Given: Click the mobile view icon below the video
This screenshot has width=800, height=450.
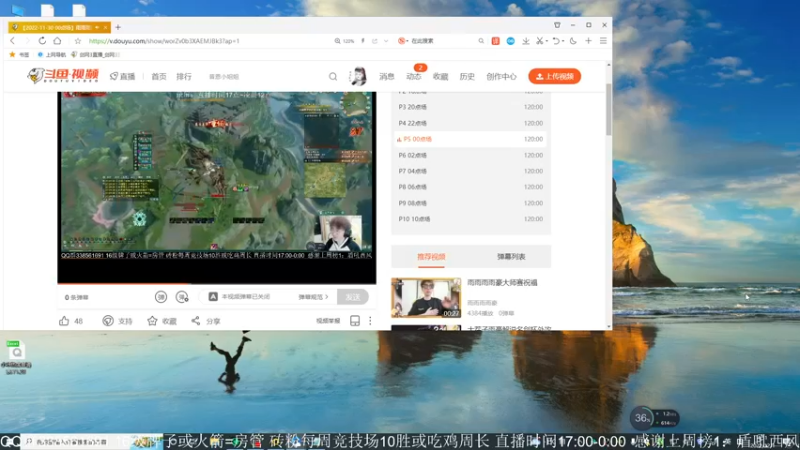Looking at the screenshot, I should point(355,321).
